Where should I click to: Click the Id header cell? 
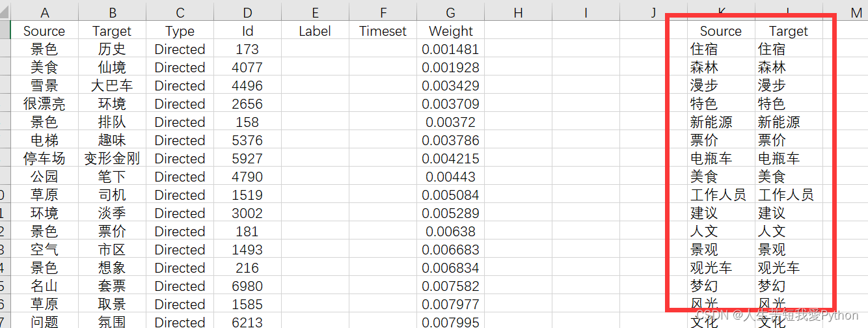coord(247,31)
